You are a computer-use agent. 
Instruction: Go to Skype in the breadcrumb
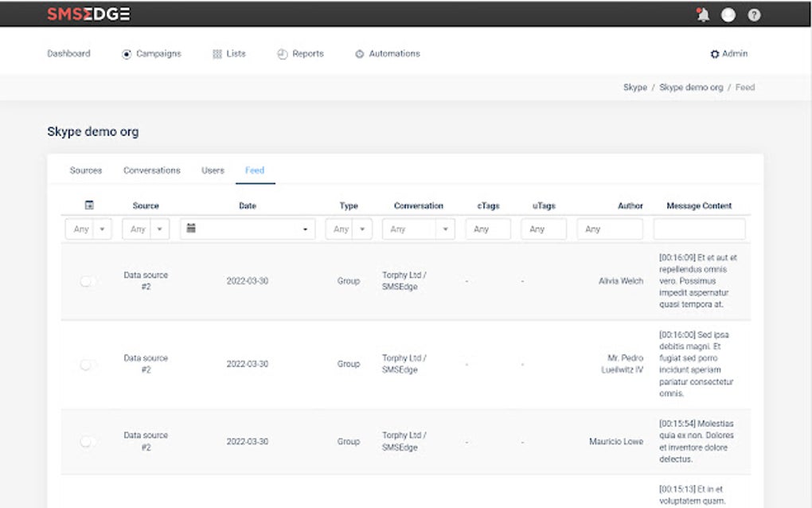634,88
